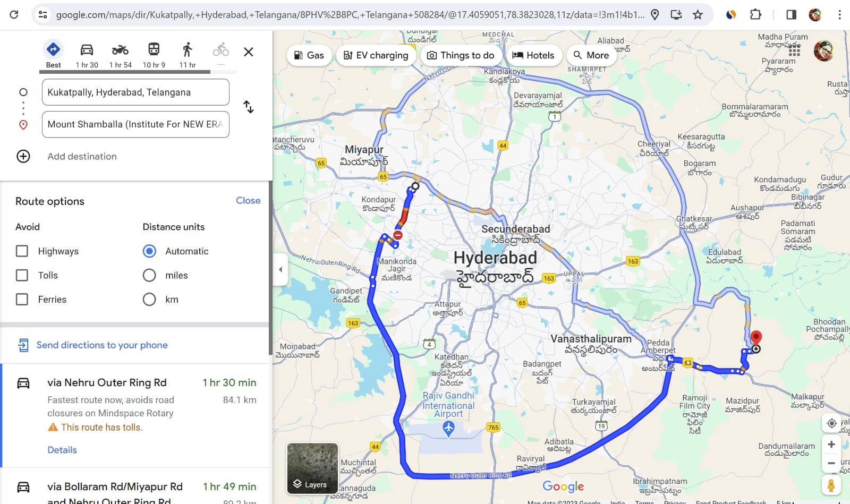Click the Vanasthalipuram label on map
This screenshot has width=850, height=504.
click(591, 339)
